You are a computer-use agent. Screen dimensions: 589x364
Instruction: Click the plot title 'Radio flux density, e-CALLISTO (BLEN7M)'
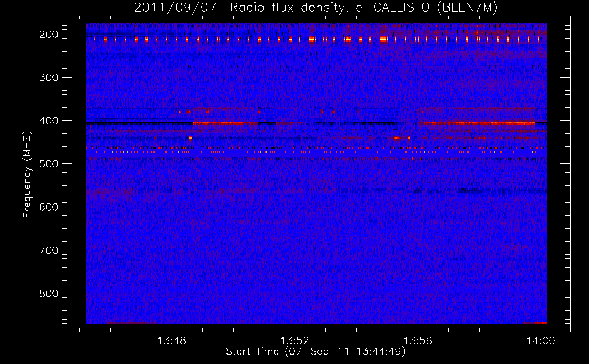coord(363,8)
